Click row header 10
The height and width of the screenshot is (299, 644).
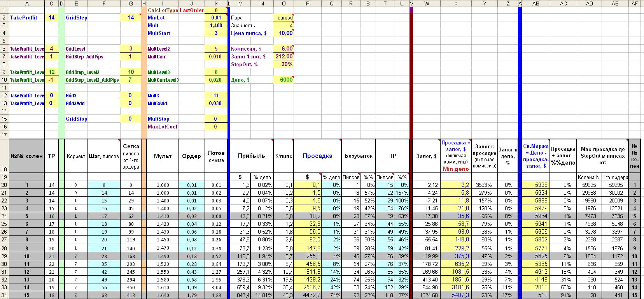click(4, 80)
